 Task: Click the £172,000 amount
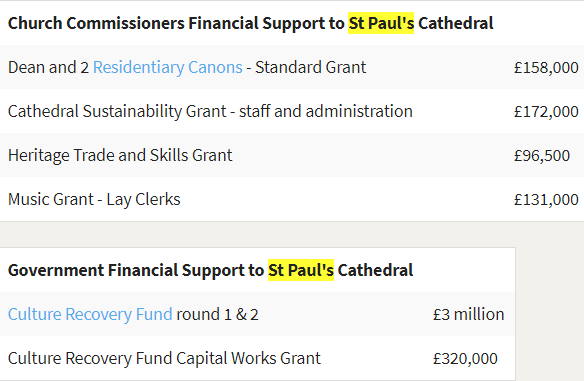click(546, 111)
